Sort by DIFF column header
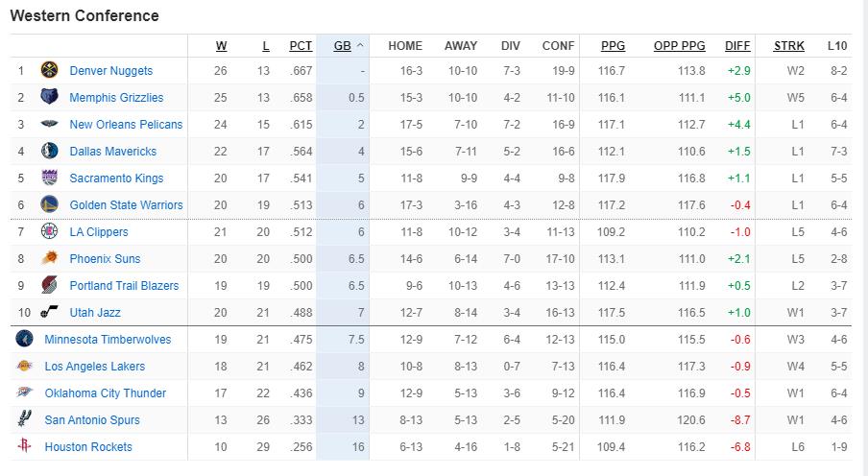Screen dimensions: 868x476 [x=737, y=45]
